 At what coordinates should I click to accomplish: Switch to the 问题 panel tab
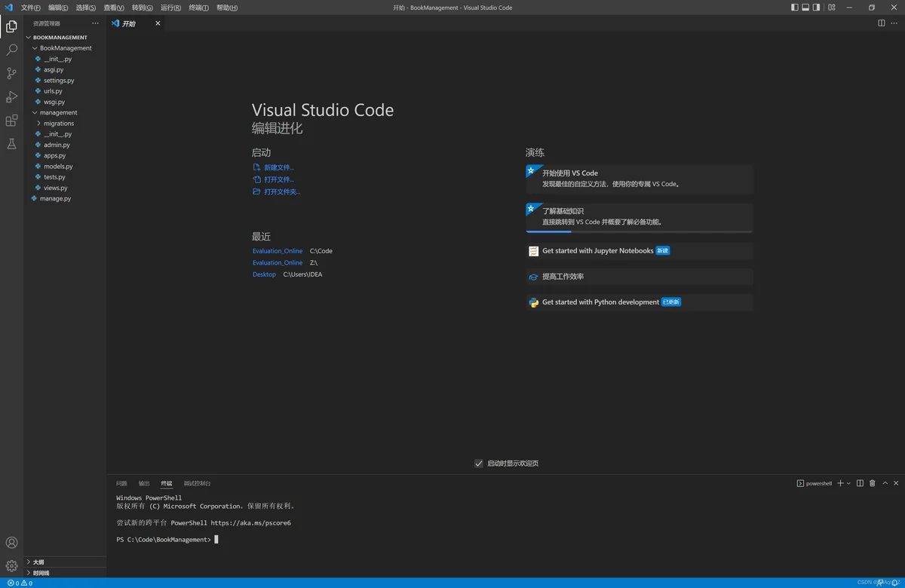click(x=121, y=483)
